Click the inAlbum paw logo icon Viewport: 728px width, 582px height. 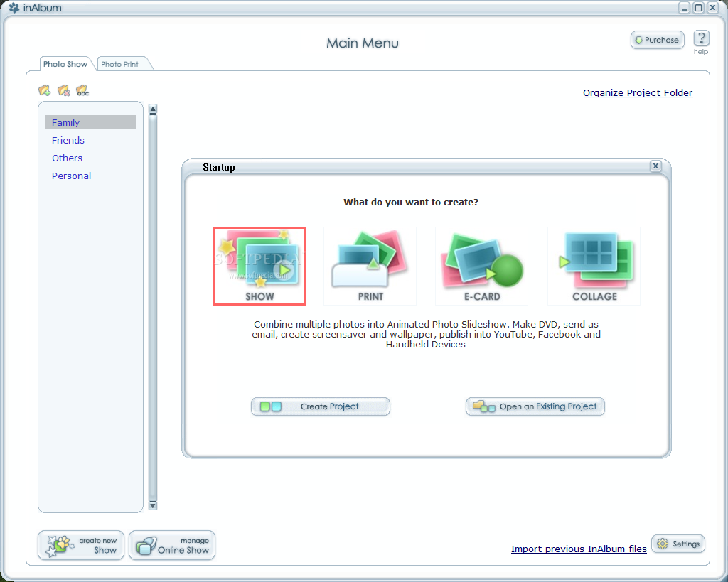[14, 8]
